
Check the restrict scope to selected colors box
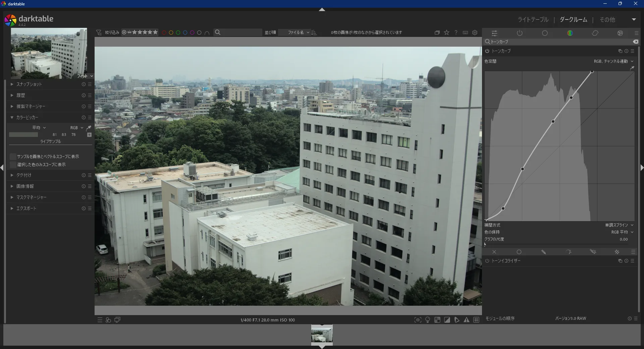[x=13, y=164]
